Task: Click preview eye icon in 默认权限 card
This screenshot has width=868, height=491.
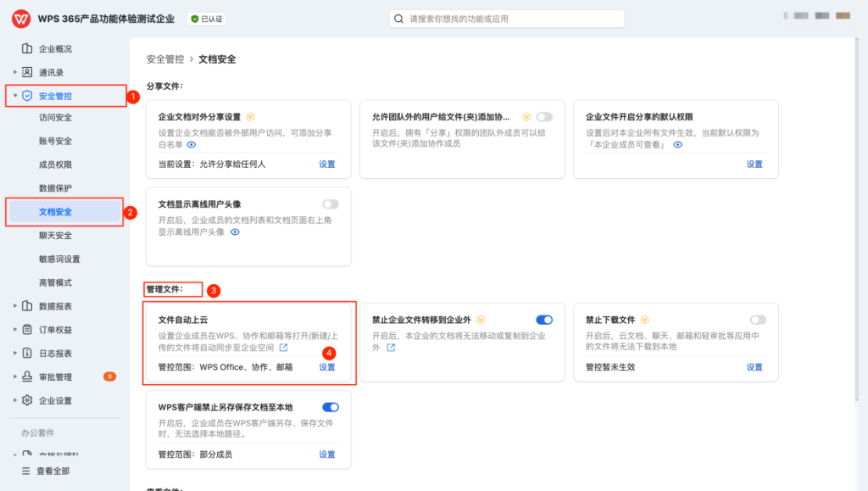Action: click(x=677, y=144)
